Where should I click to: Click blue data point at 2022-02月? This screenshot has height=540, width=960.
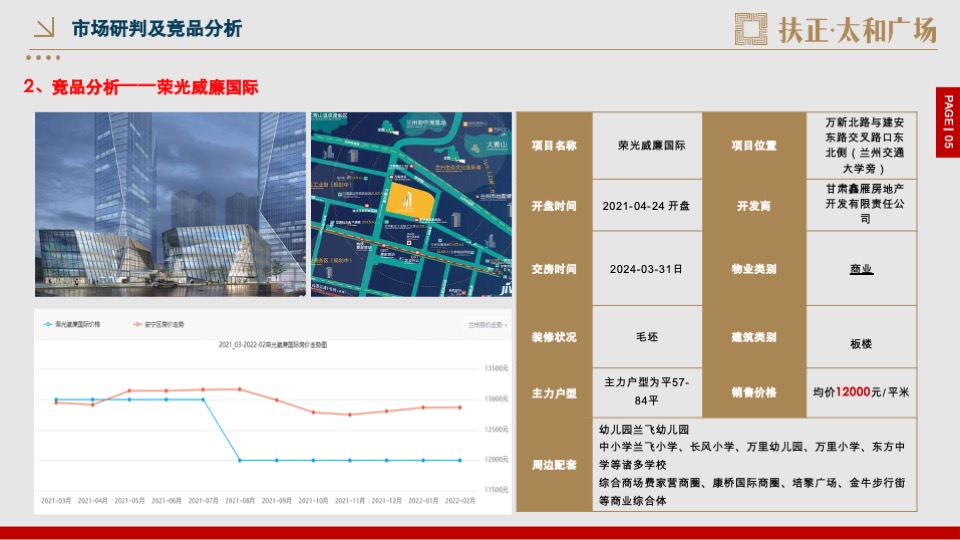coord(460,460)
